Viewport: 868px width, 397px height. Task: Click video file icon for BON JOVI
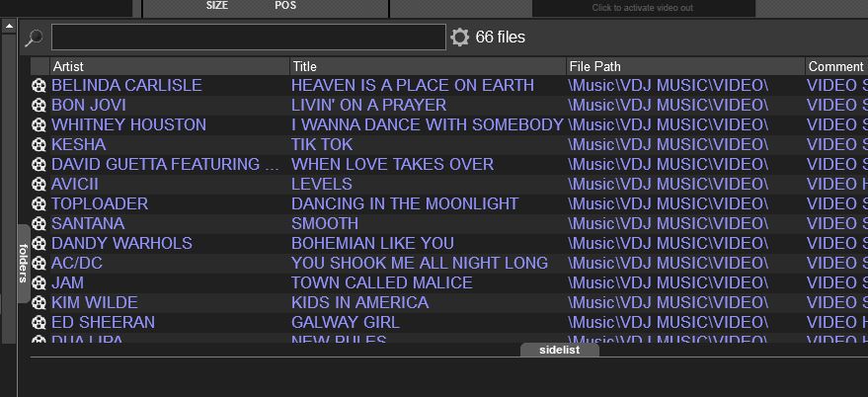point(39,106)
